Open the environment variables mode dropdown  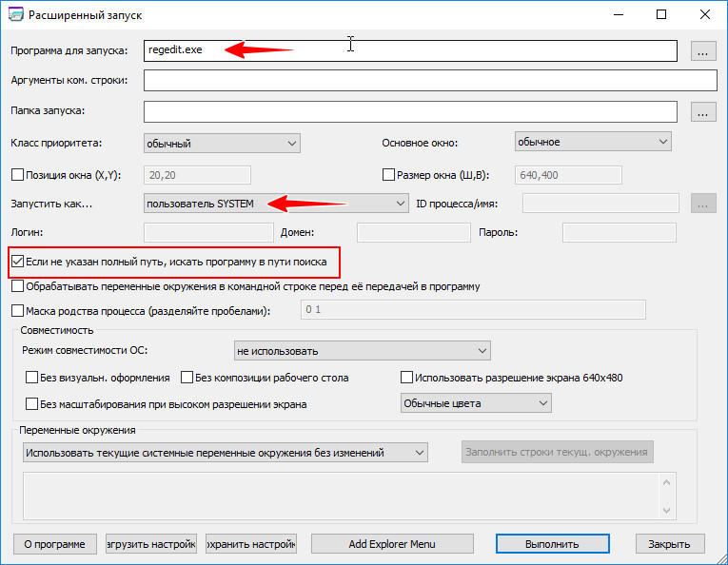226,452
